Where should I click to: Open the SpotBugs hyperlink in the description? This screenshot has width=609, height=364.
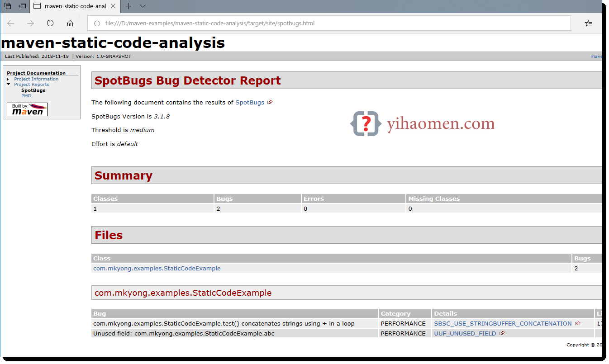(250, 103)
